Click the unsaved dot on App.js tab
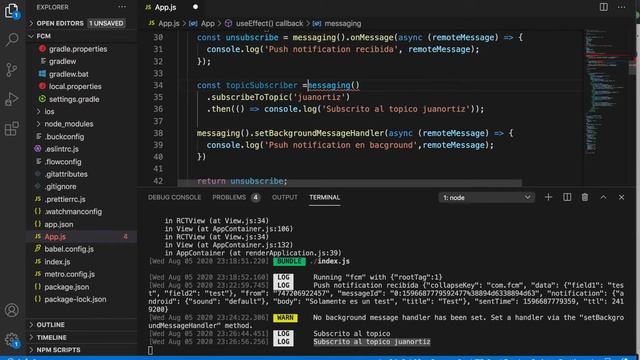This screenshot has height=360, width=640. click(196, 7)
